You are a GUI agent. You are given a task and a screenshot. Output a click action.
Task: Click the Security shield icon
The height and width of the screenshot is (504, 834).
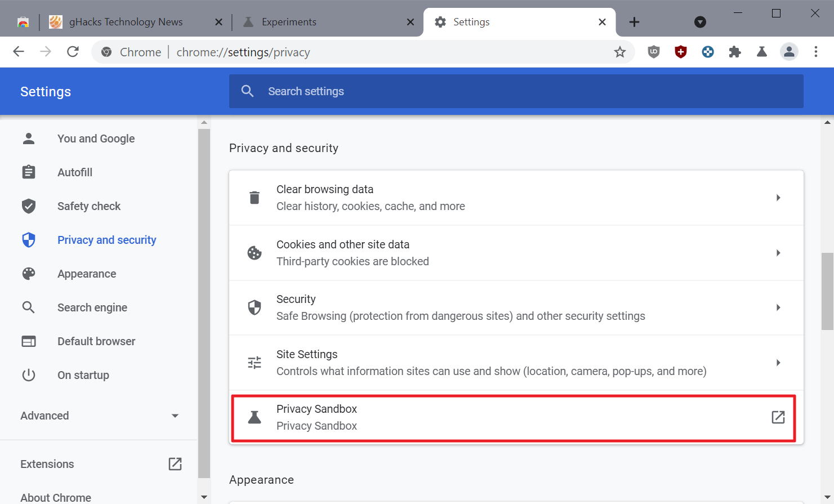click(x=255, y=307)
